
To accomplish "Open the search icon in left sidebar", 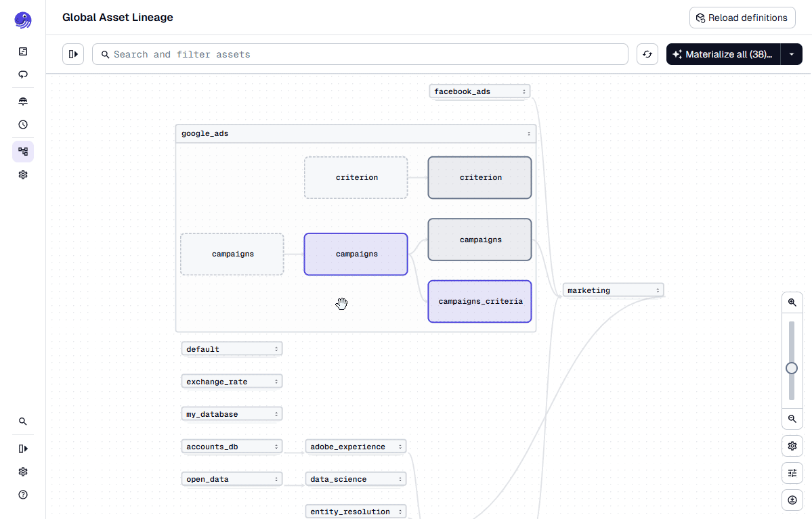I will pos(23,422).
